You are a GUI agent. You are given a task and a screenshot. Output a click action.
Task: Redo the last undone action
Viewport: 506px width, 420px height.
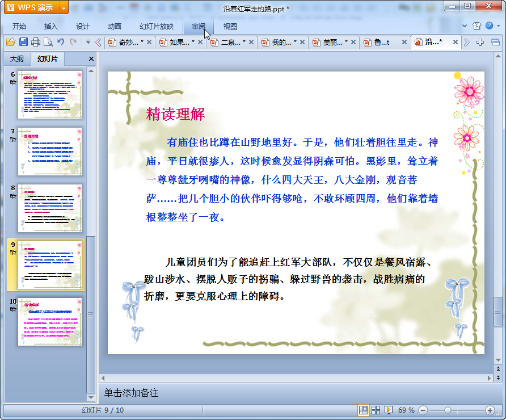point(73,41)
